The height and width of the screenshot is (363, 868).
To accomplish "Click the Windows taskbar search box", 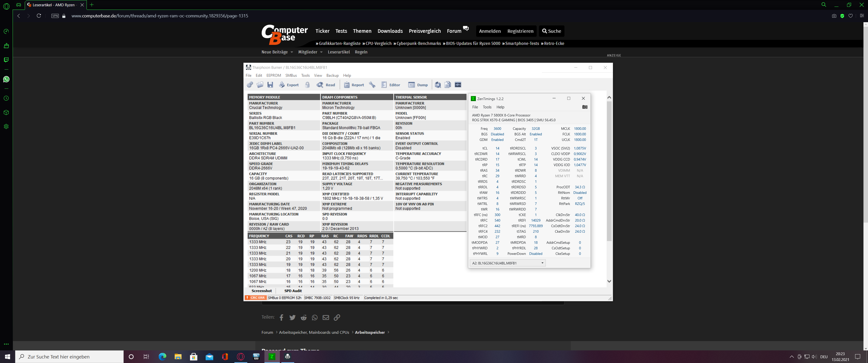I will coord(69,357).
